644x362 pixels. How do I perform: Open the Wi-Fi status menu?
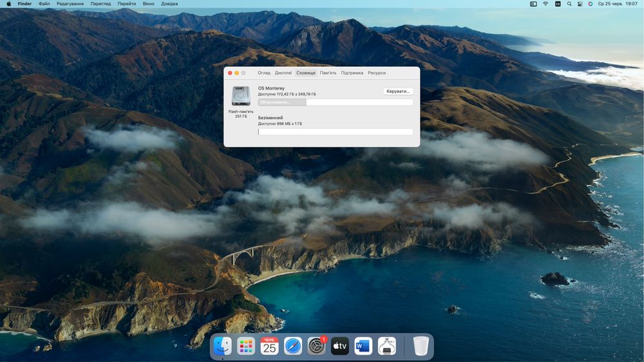tap(545, 4)
